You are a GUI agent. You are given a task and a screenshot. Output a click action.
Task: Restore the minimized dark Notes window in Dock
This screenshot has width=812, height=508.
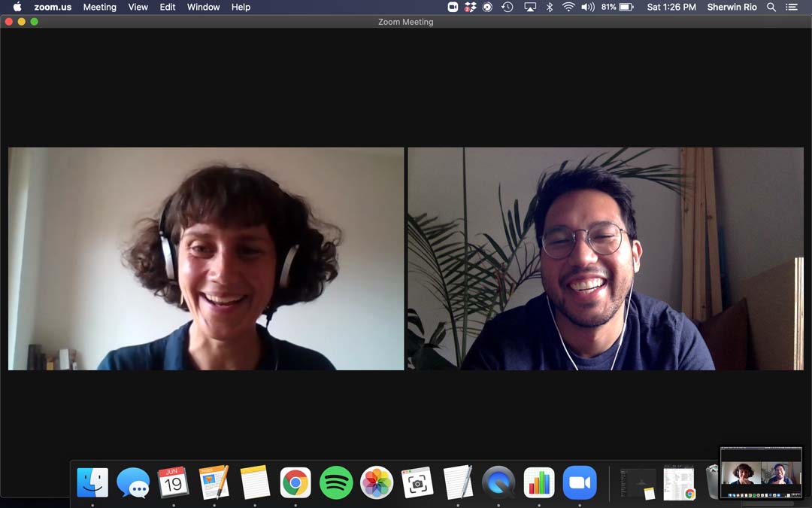point(638,482)
